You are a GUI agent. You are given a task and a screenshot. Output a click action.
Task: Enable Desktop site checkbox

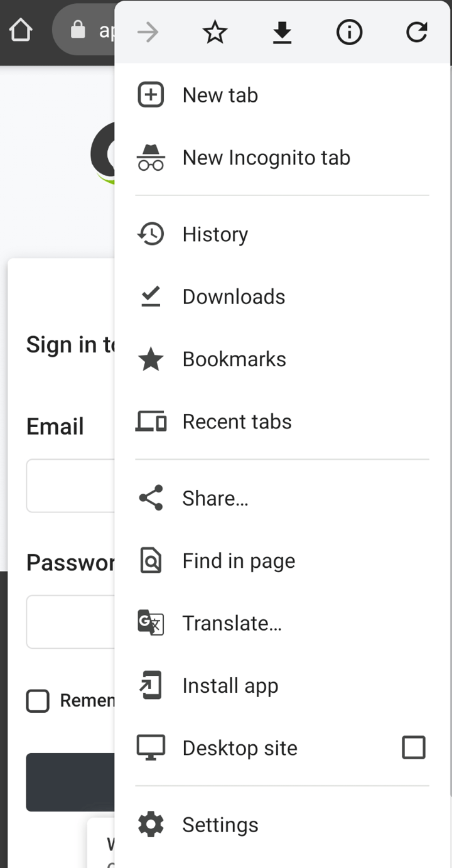coord(413,747)
